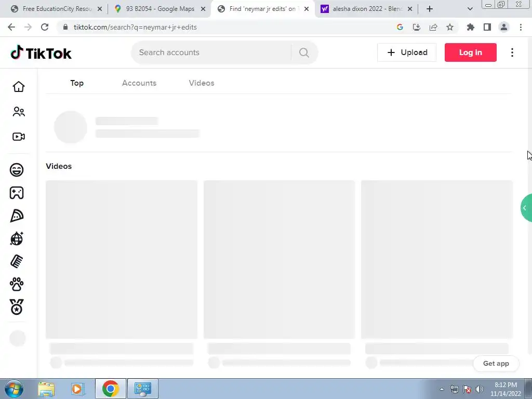532x399 pixels.
Task: Expand the green side arrow panel
Action: coord(526,208)
